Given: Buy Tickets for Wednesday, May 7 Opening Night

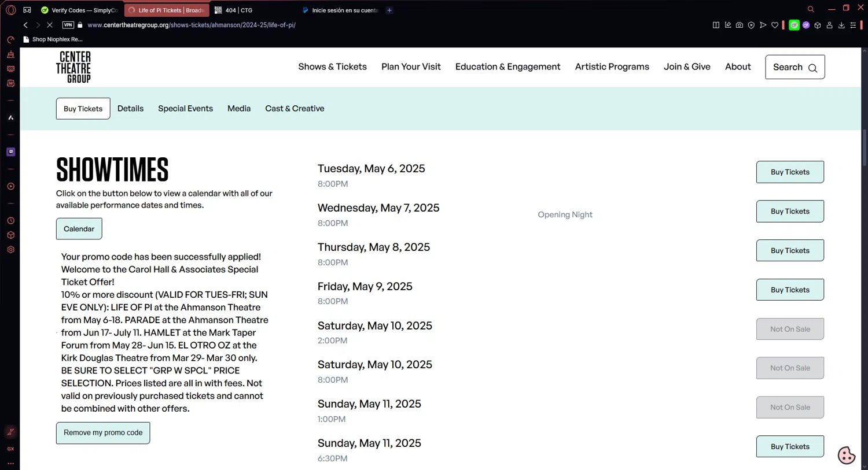Looking at the screenshot, I should pyautogui.click(x=790, y=211).
